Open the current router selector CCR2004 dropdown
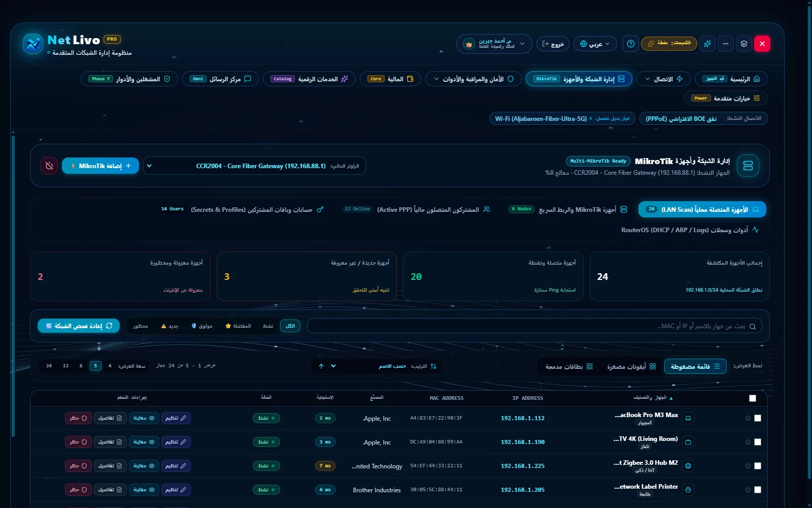The width and height of the screenshot is (812, 508). point(254,166)
